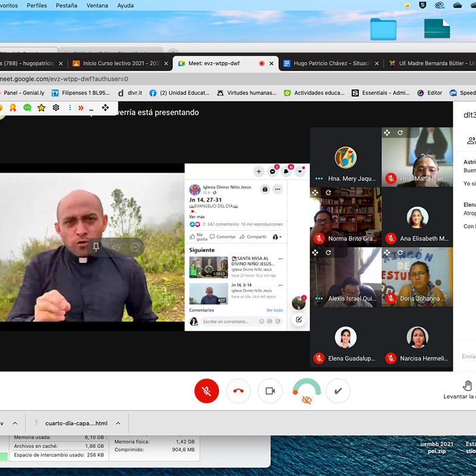
Task: Open the gear settings on the floating toolbar
Action: 56,108
